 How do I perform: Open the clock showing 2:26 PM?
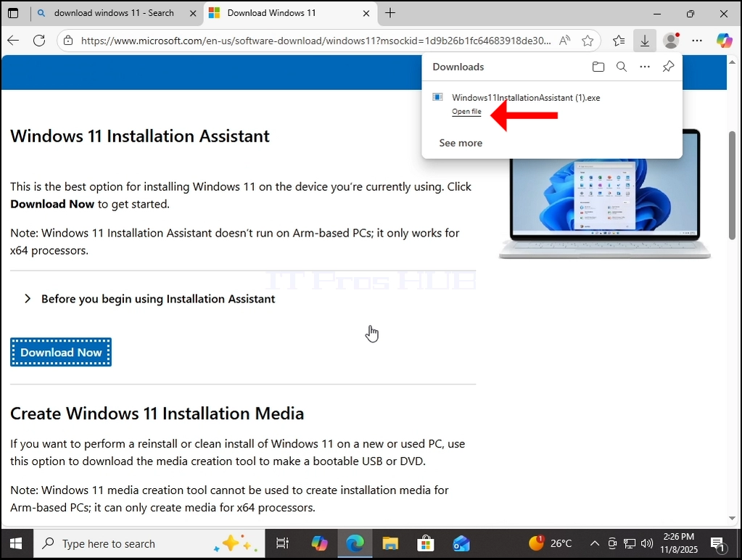click(x=679, y=543)
